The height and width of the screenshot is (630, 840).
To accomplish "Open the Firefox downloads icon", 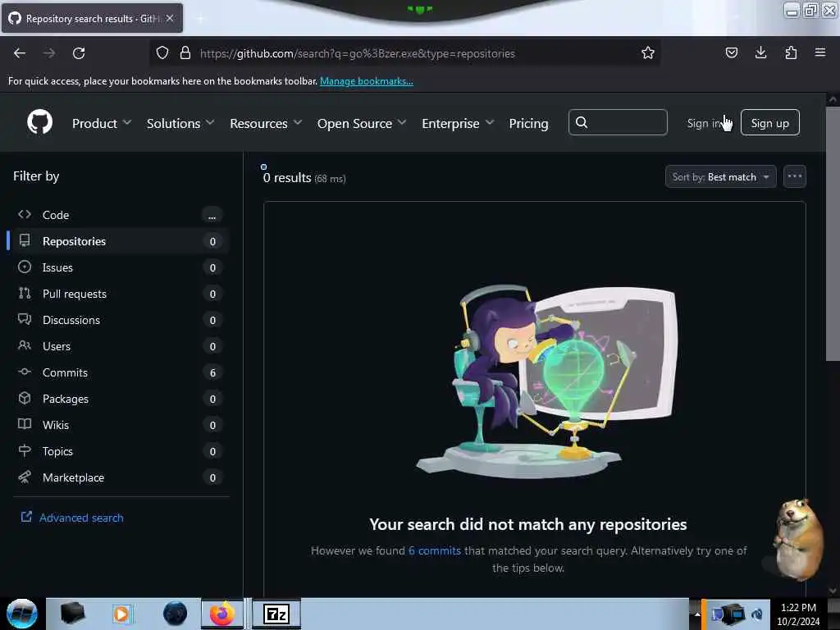I will (x=760, y=52).
